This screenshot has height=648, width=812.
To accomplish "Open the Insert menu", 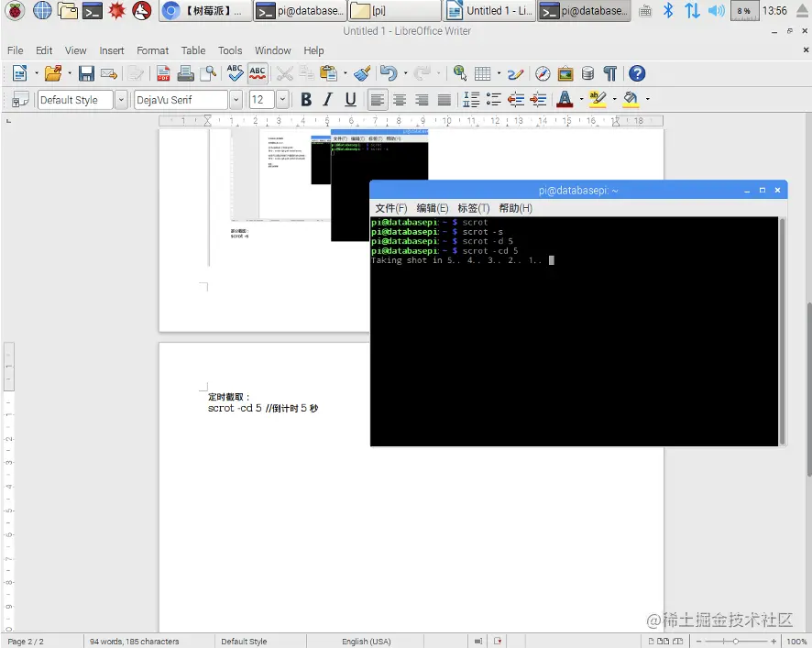I will coord(111,50).
